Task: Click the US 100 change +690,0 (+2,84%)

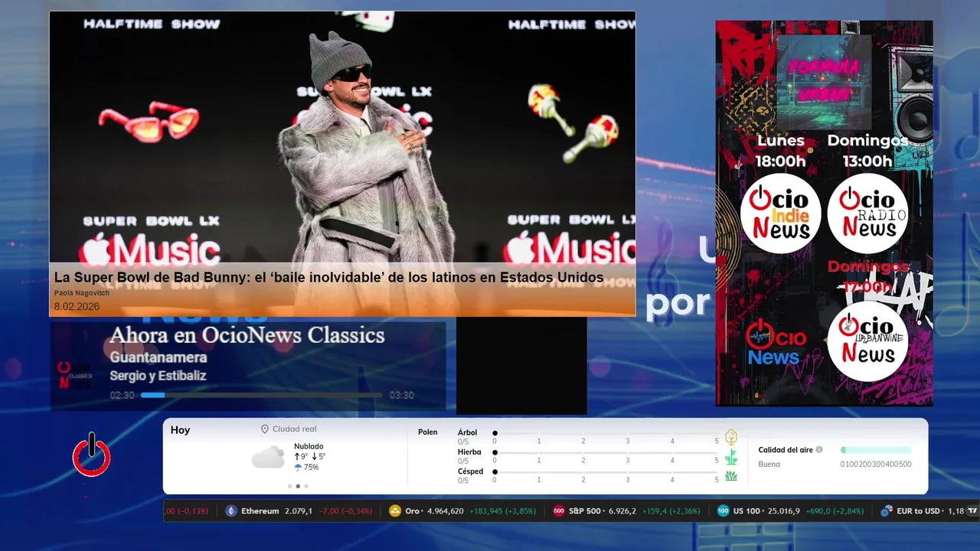Action: 835,511
